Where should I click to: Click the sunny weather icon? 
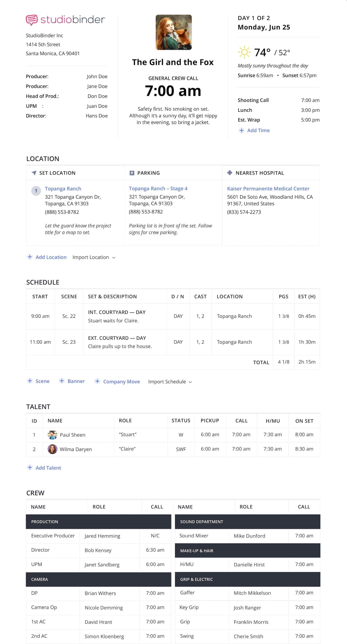point(244,52)
